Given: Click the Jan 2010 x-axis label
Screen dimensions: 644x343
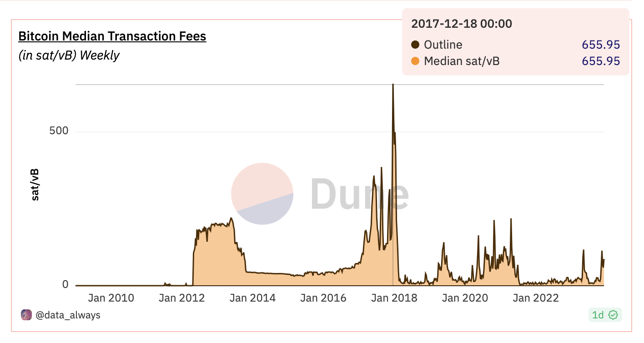Looking at the screenshot, I should coord(111,298).
